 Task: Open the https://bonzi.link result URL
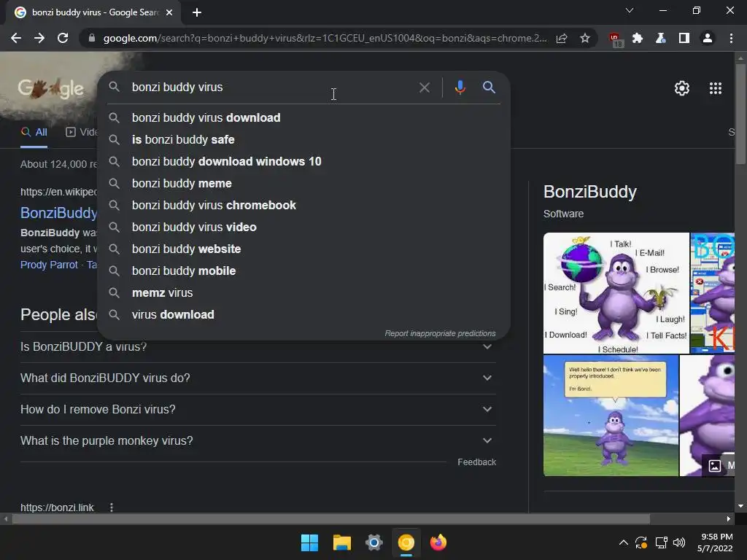pos(57,507)
